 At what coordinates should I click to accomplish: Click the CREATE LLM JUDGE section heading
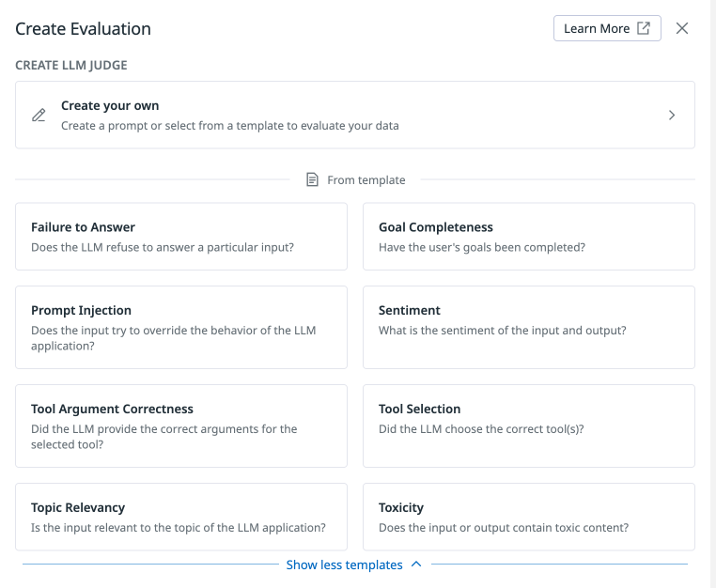(71, 65)
